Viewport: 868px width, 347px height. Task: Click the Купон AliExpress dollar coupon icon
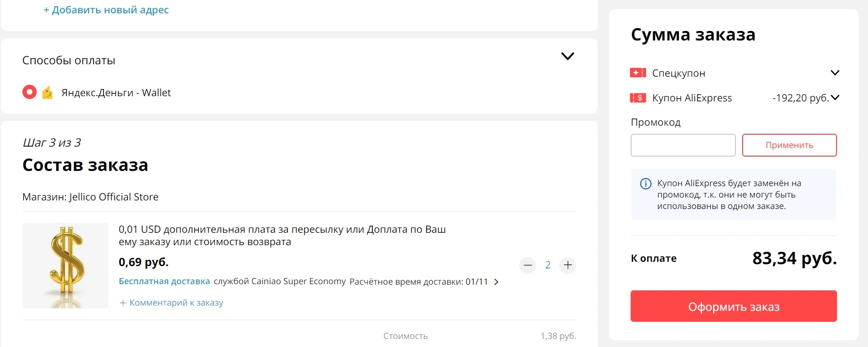pyautogui.click(x=638, y=98)
